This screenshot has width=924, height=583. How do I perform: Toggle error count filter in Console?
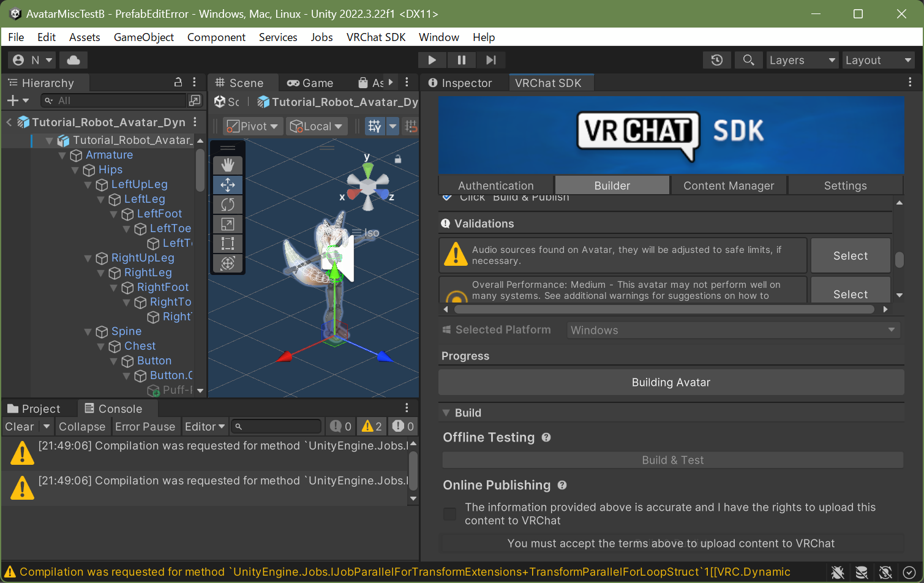tap(403, 426)
